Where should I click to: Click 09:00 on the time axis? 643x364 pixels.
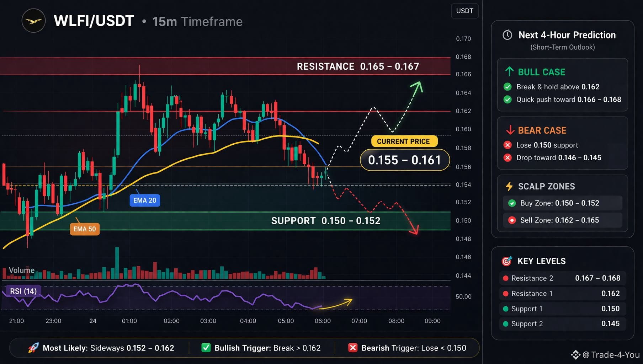click(432, 321)
